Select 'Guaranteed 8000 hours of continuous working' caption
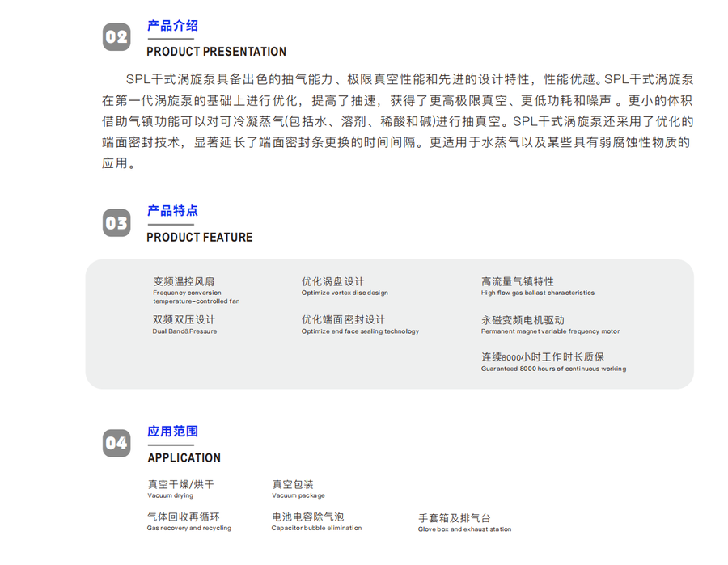The height and width of the screenshot is (565, 728). coord(553,369)
